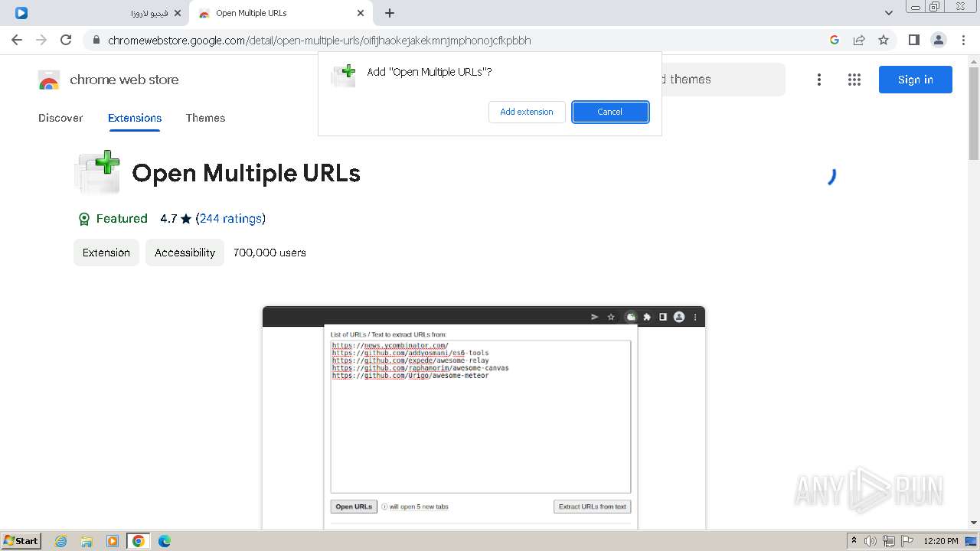
Task: Close the Arabic-titled browser tab
Action: coord(177,13)
